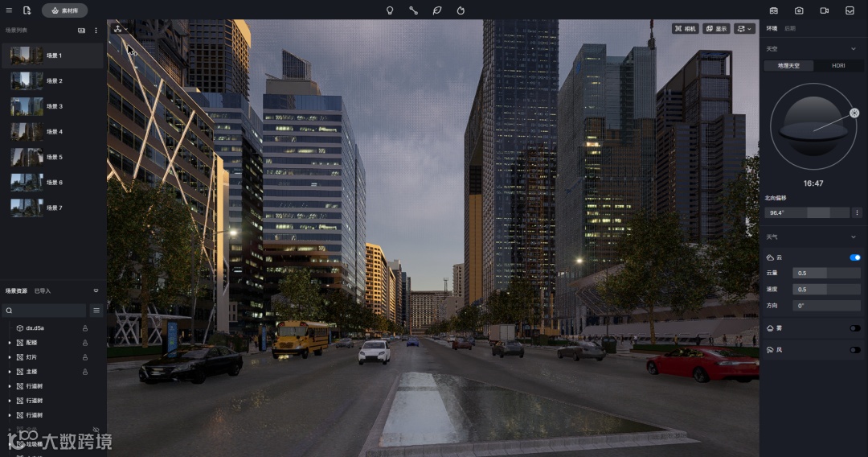
Task: Toggle lock on 主楼 group
Action: tap(85, 372)
